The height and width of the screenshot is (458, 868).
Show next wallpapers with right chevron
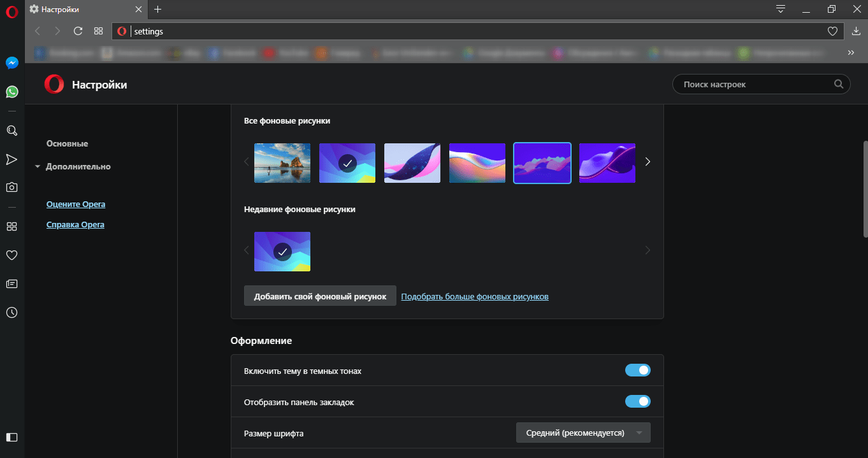click(x=647, y=162)
